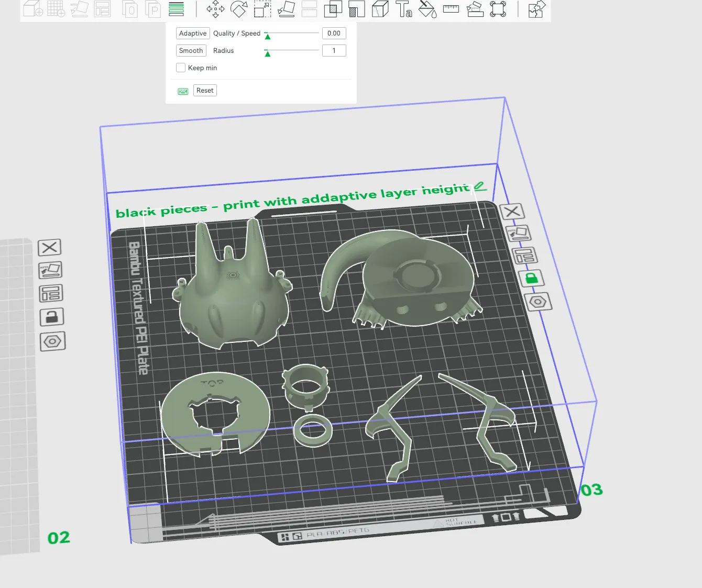Auto orient objects on plate 03
This screenshot has height=588, width=702.
(518, 233)
